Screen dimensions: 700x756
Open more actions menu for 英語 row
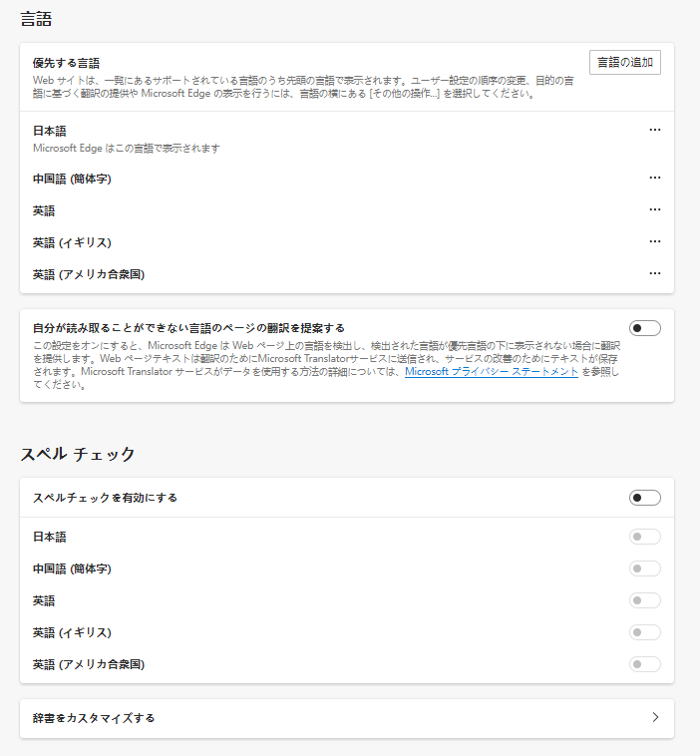point(655,209)
